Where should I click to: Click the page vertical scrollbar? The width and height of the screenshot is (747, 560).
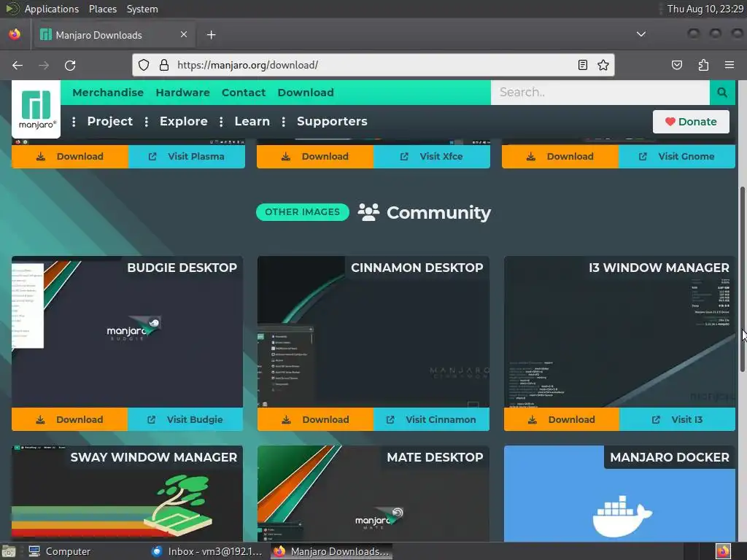click(x=742, y=279)
